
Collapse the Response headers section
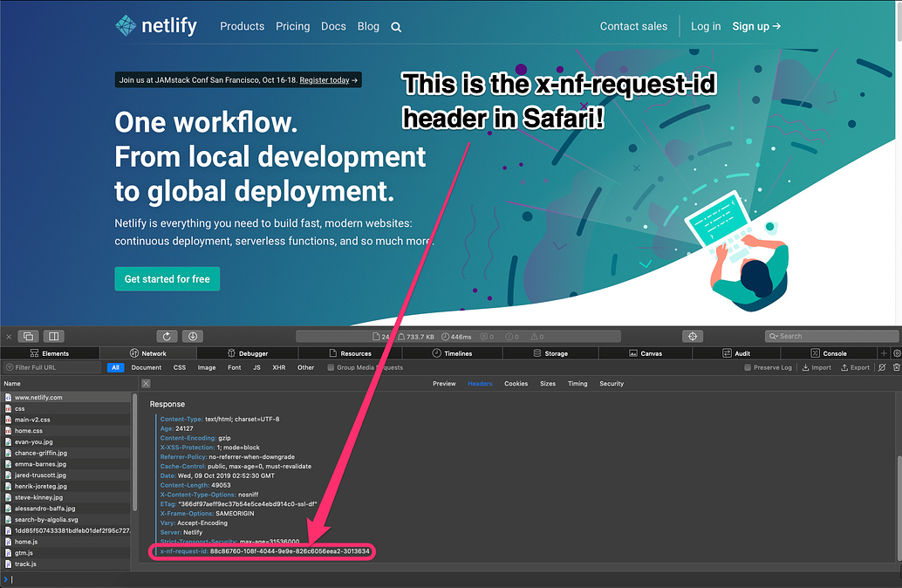coord(168,404)
